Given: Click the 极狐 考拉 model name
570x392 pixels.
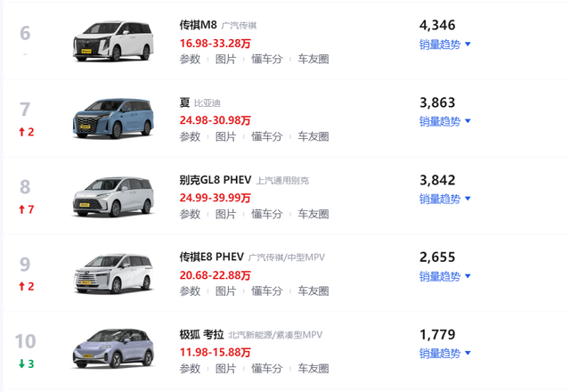Looking at the screenshot, I should [x=200, y=335].
